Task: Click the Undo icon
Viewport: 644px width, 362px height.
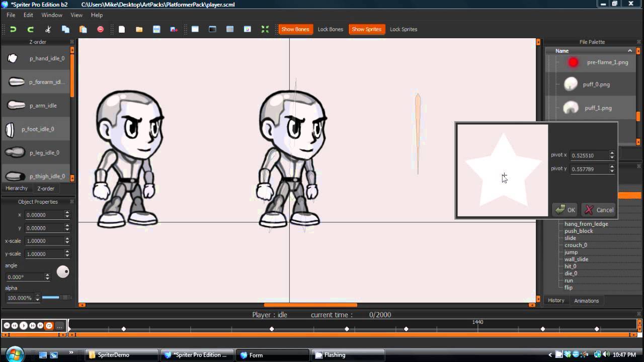Action: pyautogui.click(x=13, y=29)
